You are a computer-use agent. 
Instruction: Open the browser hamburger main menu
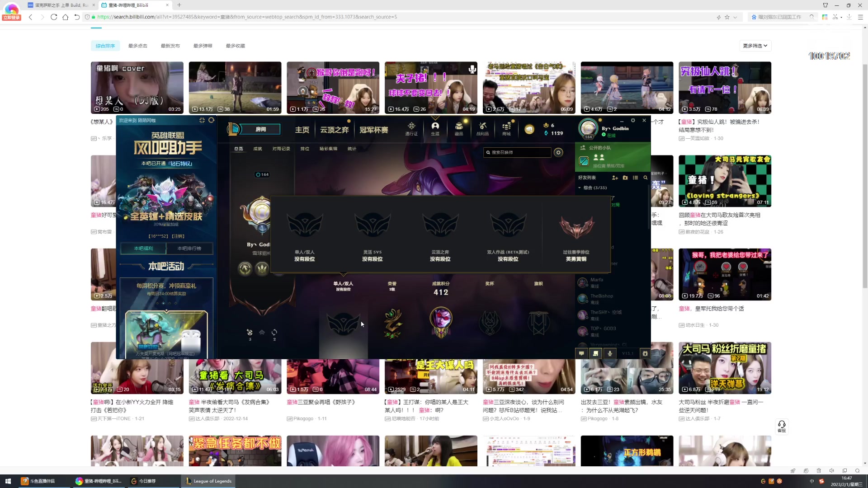tap(860, 17)
